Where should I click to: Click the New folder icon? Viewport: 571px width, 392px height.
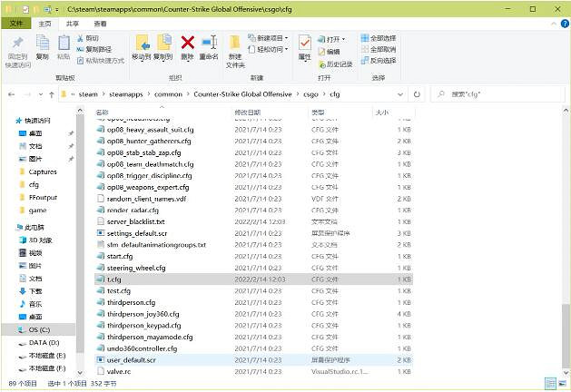click(x=235, y=43)
